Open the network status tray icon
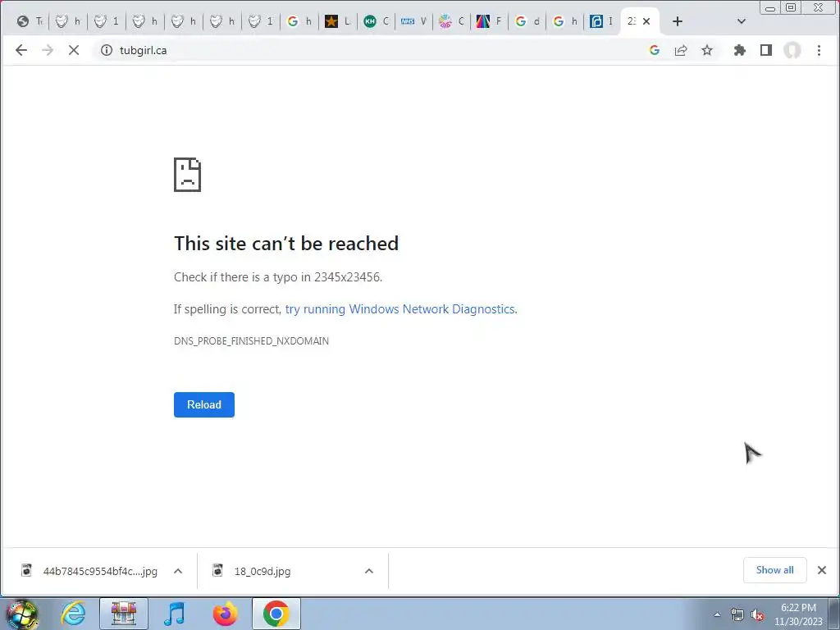This screenshot has height=630, width=840. pyautogui.click(x=737, y=614)
